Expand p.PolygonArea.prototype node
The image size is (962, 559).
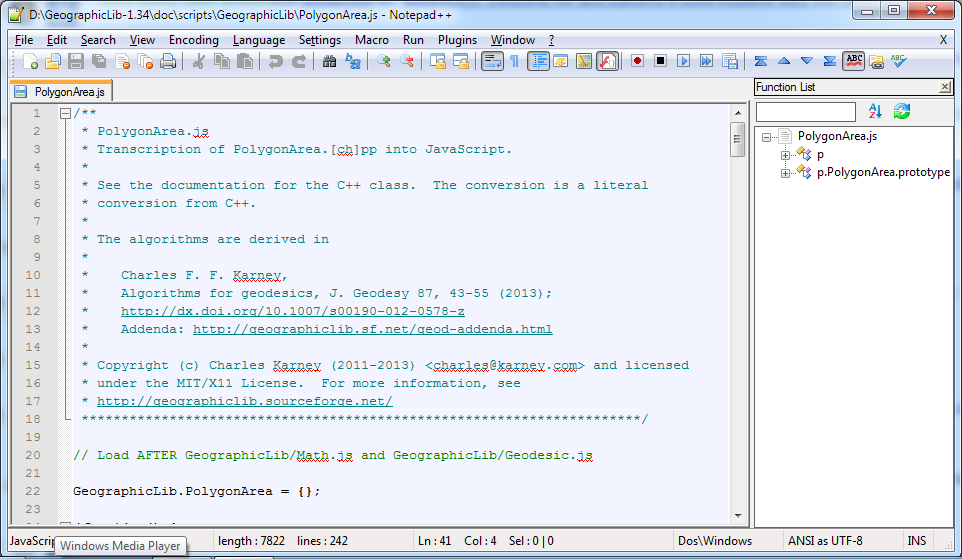pyautogui.click(x=785, y=173)
